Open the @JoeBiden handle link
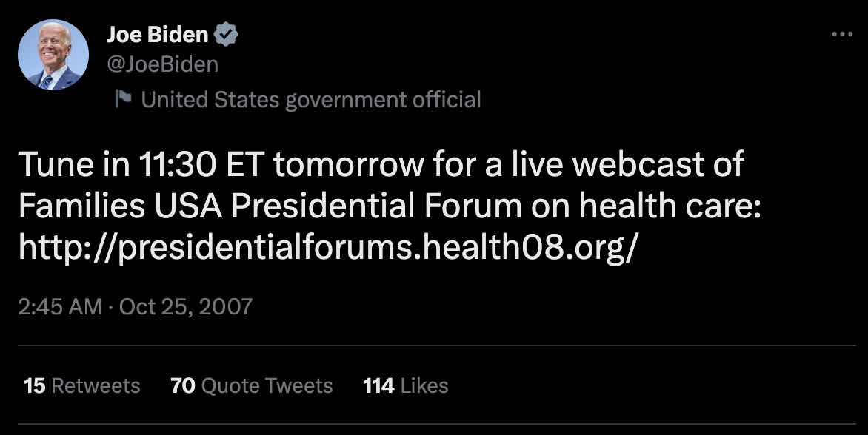The width and height of the screenshot is (868, 435). pos(163,64)
